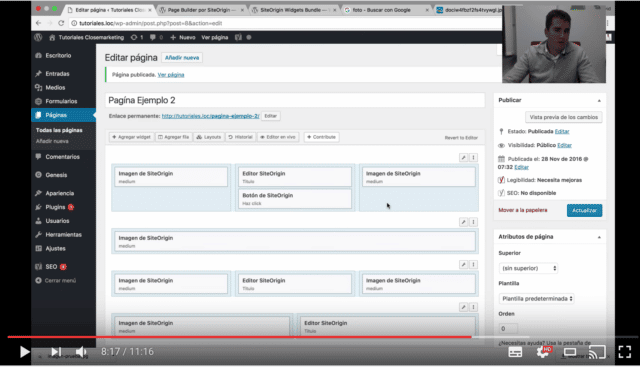Click Ver página in the admin bar

point(215,37)
